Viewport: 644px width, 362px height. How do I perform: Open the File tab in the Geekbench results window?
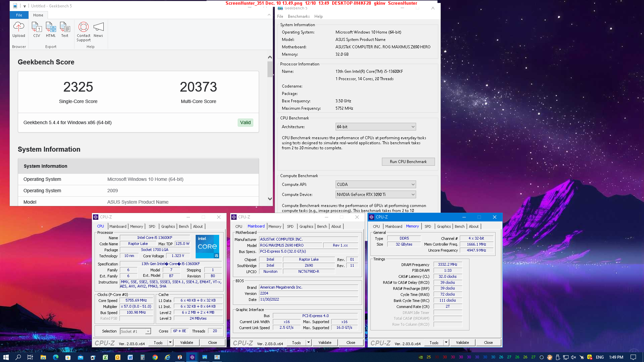[x=19, y=15]
